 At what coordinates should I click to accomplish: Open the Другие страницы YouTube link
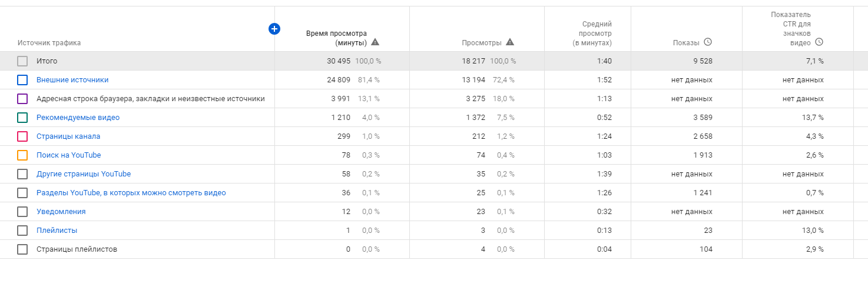click(x=84, y=174)
